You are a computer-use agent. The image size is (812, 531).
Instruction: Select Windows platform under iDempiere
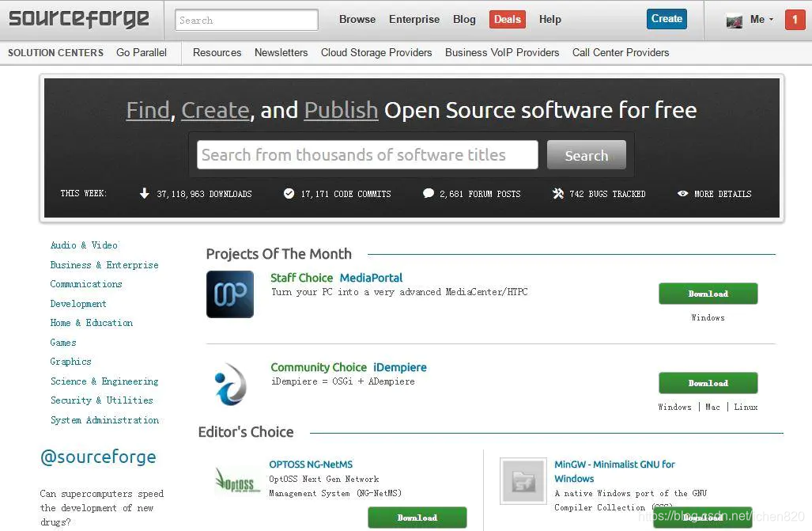[x=674, y=408]
